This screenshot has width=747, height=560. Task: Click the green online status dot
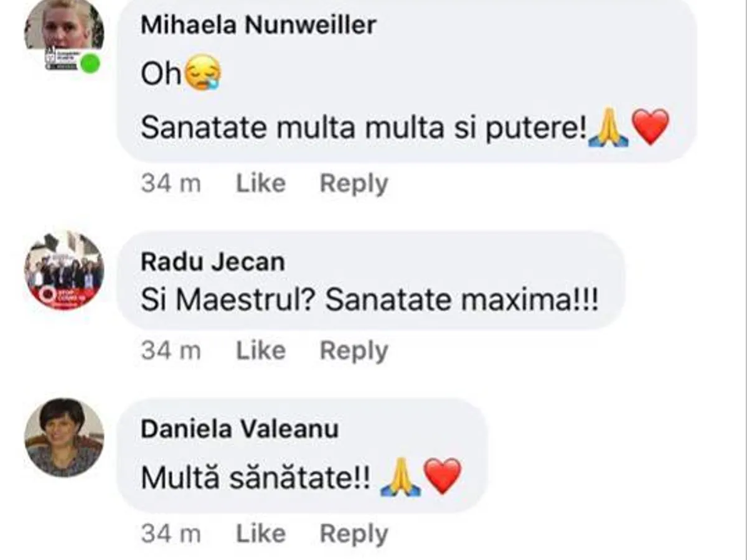pos(90,63)
